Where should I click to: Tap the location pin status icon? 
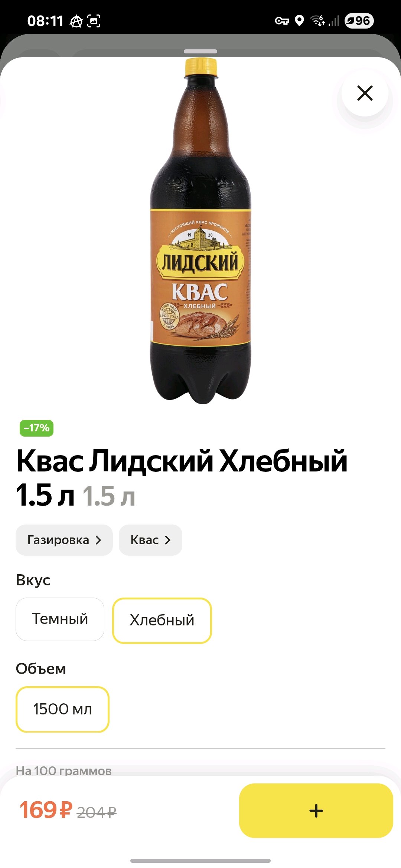pyautogui.click(x=299, y=21)
